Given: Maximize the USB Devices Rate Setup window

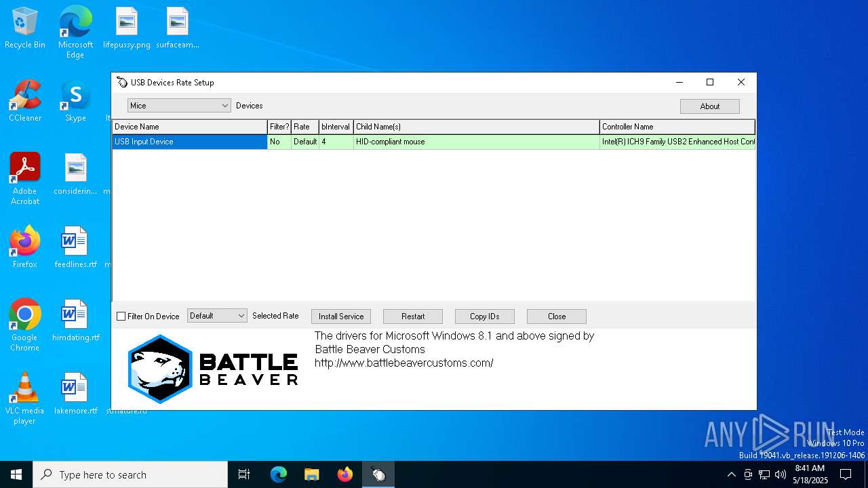Looking at the screenshot, I should click(710, 82).
